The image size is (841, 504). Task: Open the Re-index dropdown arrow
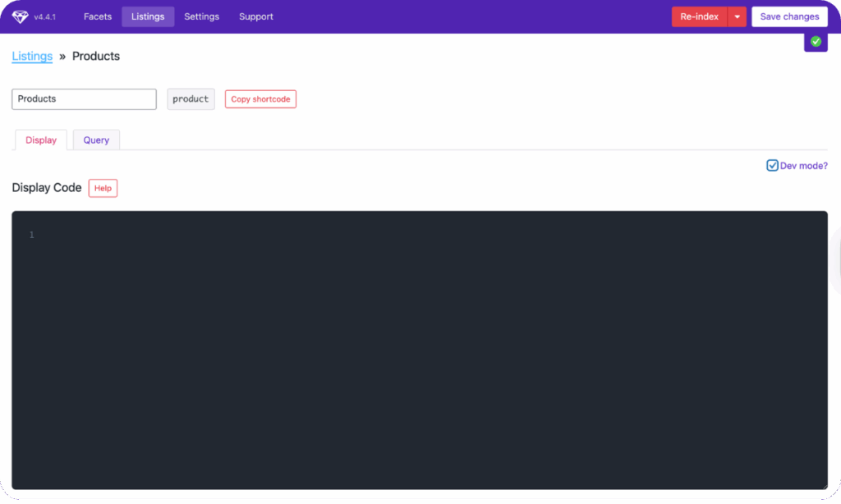coord(737,16)
